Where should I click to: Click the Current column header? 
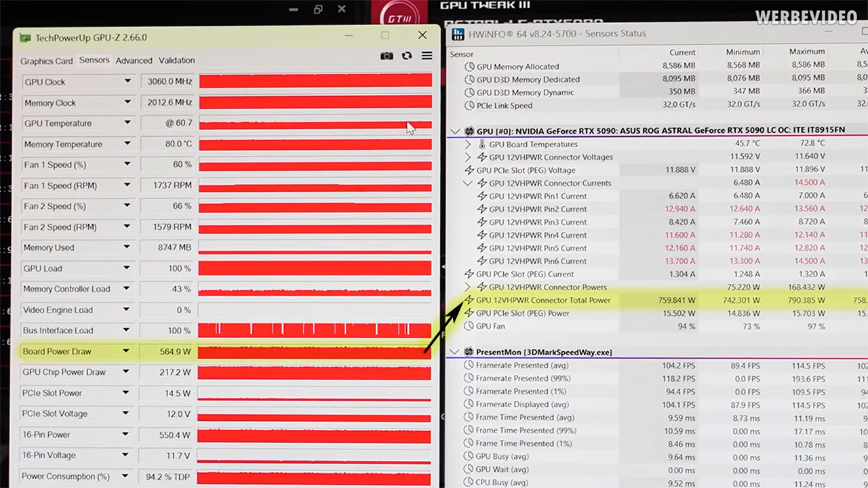pyautogui.click(x=682, y=52)
